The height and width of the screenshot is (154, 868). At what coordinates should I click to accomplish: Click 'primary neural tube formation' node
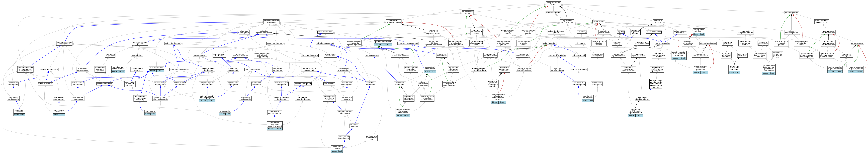click(x=344, y=138)
